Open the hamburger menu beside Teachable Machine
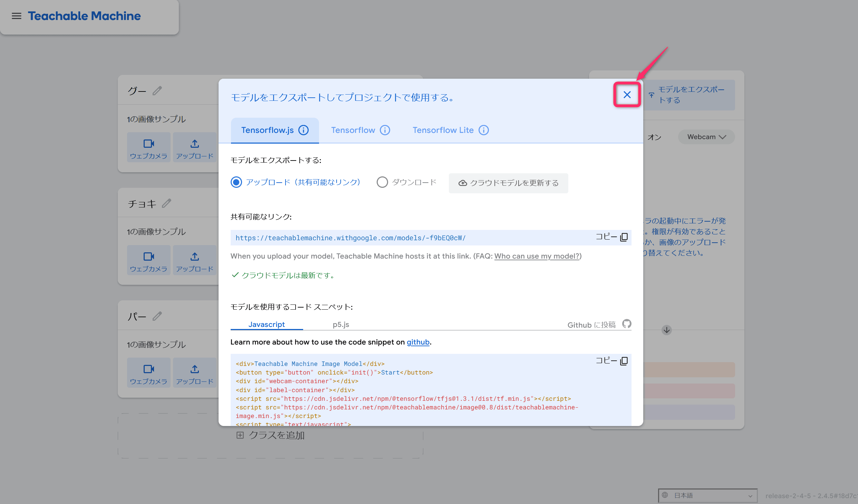 click(x=16, y=16)
